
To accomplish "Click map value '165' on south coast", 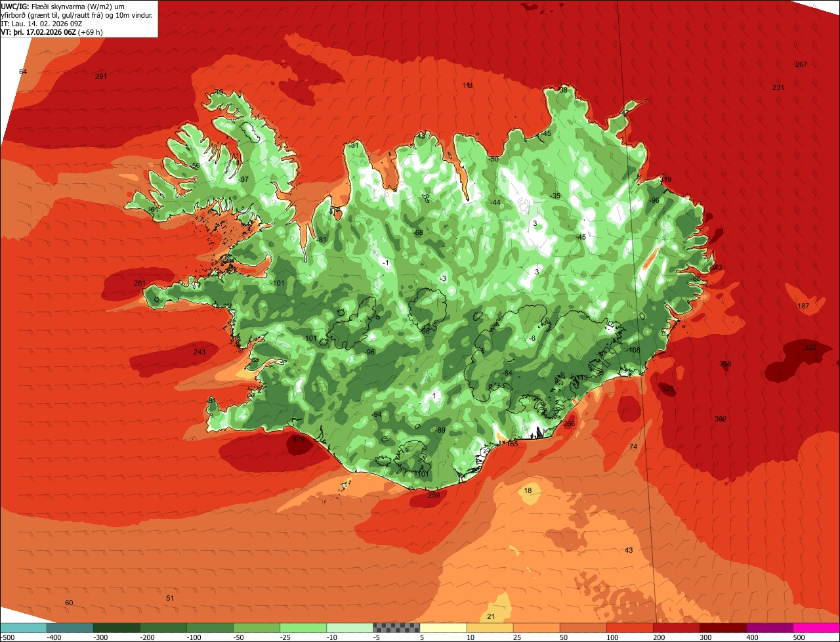I will click(512, 444).
